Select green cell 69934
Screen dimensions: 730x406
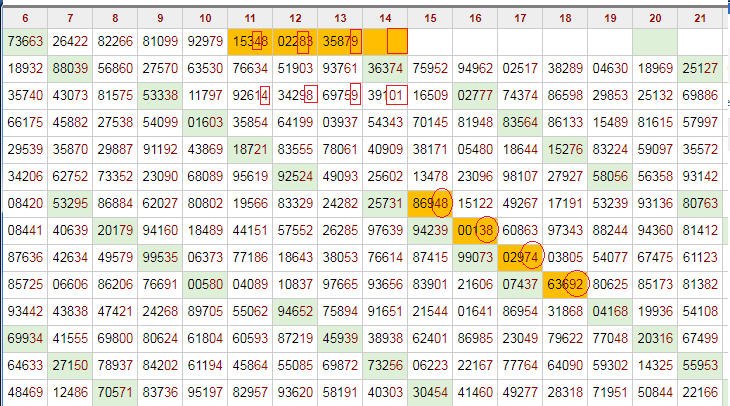pyautogui.click(x=24, y=338)
